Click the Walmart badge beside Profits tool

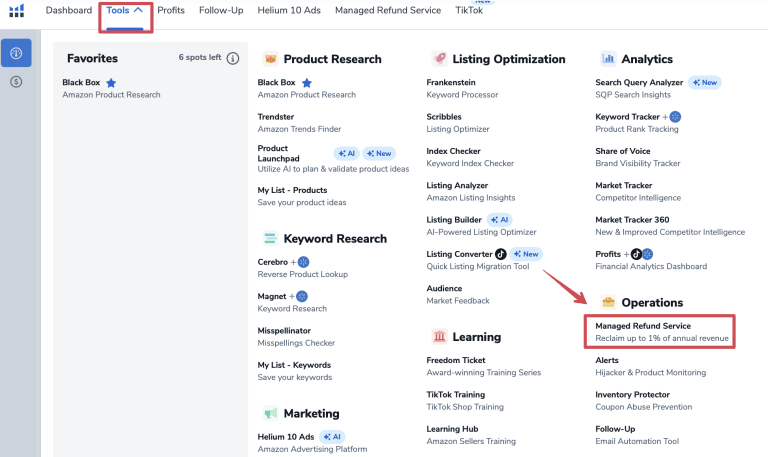click(648, 254)
